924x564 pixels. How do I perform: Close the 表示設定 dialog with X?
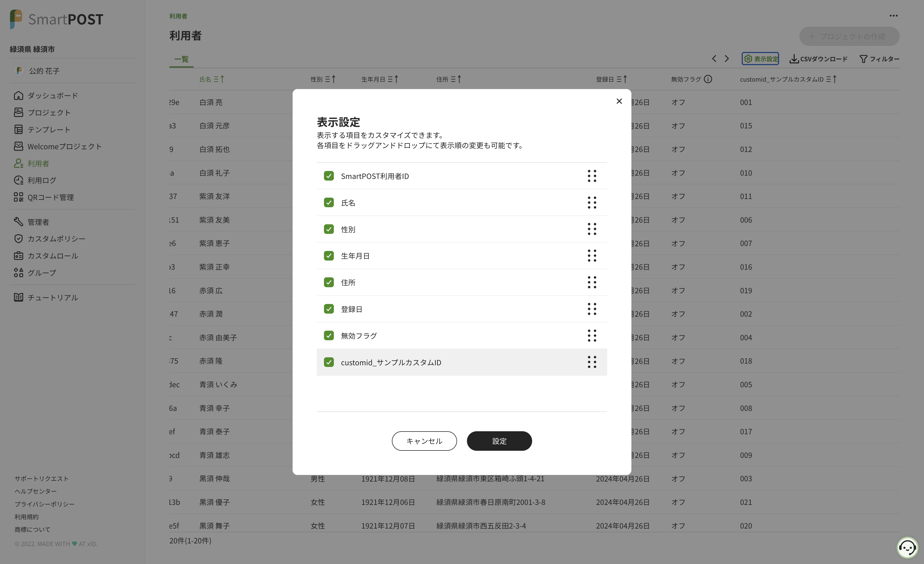pos(619,101)
